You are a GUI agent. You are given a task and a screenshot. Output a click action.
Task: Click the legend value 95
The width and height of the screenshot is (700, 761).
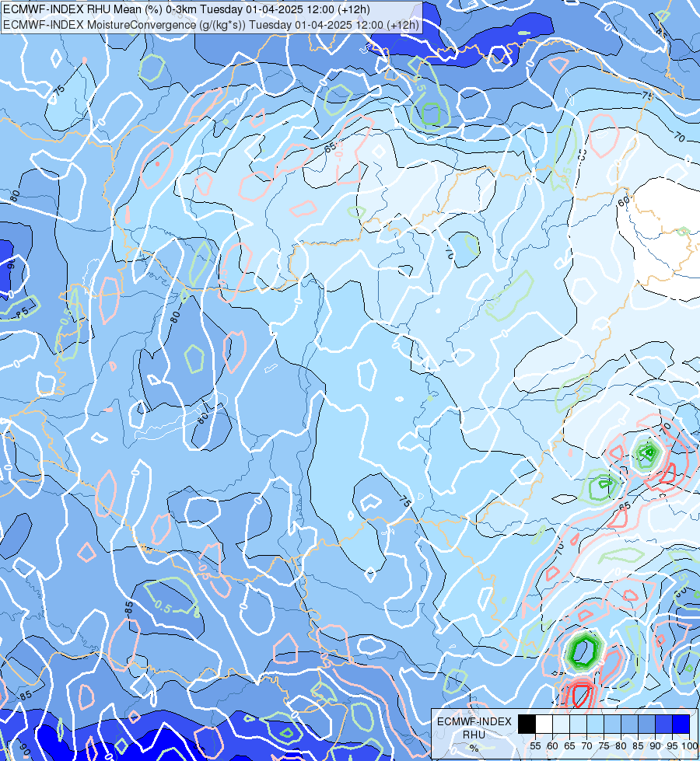(x=672, y=746)
